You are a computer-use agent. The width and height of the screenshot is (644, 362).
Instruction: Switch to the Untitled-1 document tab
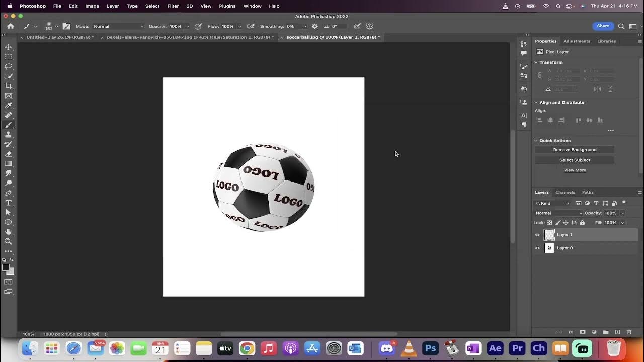pyautogui.click(x=60, y=37)
